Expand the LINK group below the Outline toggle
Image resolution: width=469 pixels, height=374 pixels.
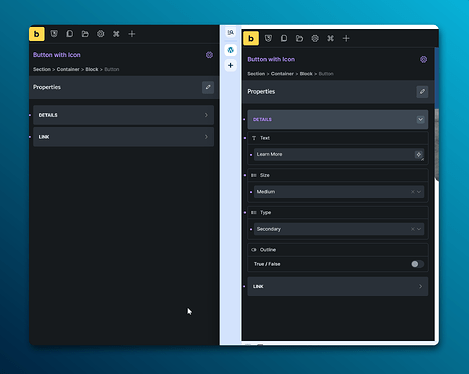click(x=338, y=286)
